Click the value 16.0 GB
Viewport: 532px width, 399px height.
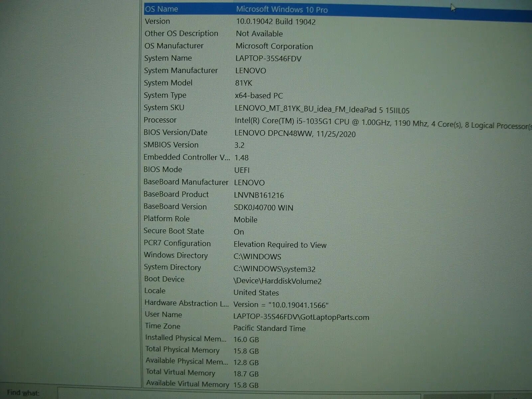coord(246,340)
